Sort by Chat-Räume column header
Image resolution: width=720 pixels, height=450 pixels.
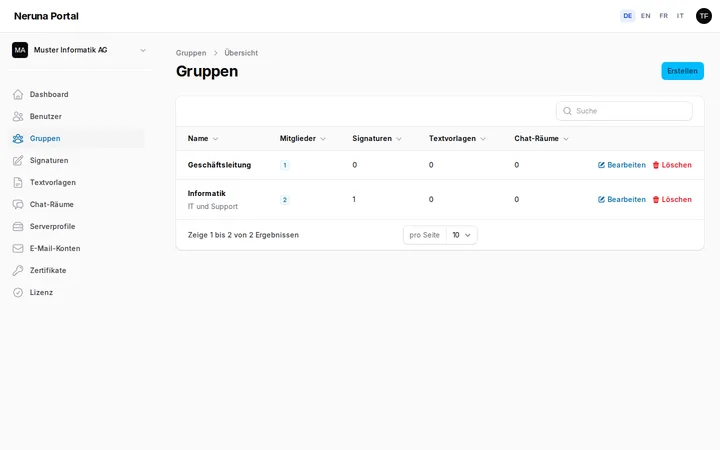[x=541, y=139]
